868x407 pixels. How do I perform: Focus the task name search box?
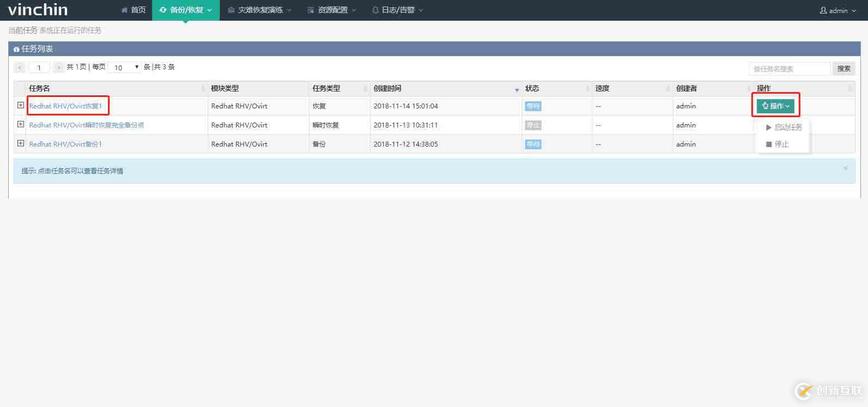789,69
